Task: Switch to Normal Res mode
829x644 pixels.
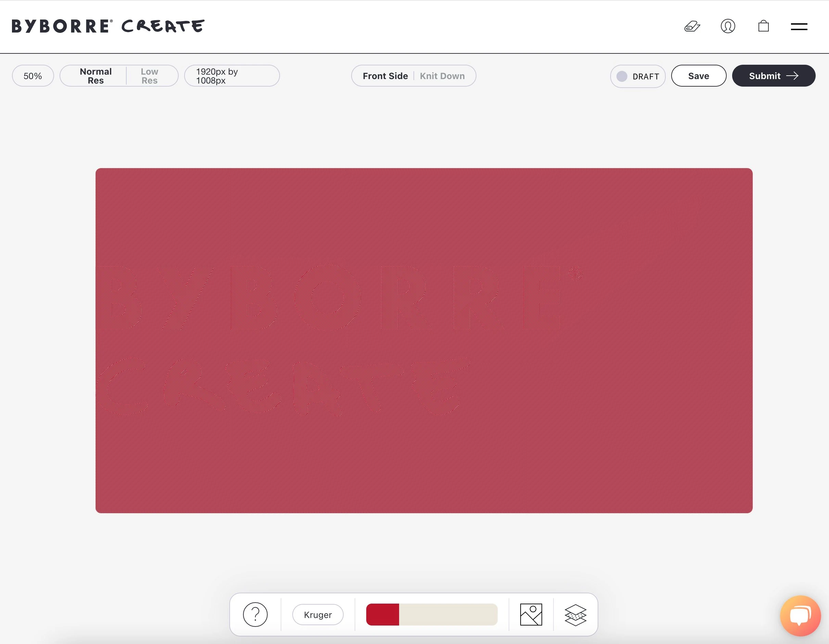Action: click(95, 76)
